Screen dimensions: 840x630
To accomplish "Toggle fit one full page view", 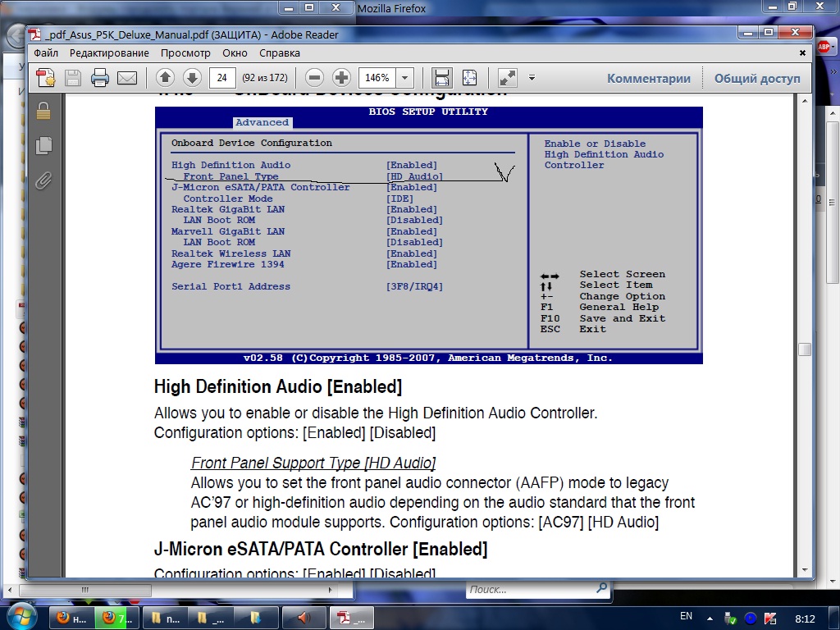I will click(469, 78).
